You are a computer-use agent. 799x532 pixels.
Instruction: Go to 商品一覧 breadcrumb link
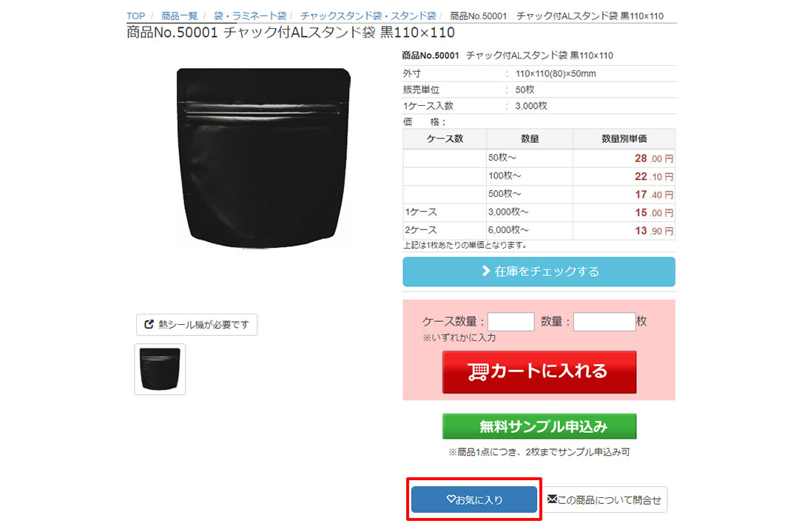(179, 16)
